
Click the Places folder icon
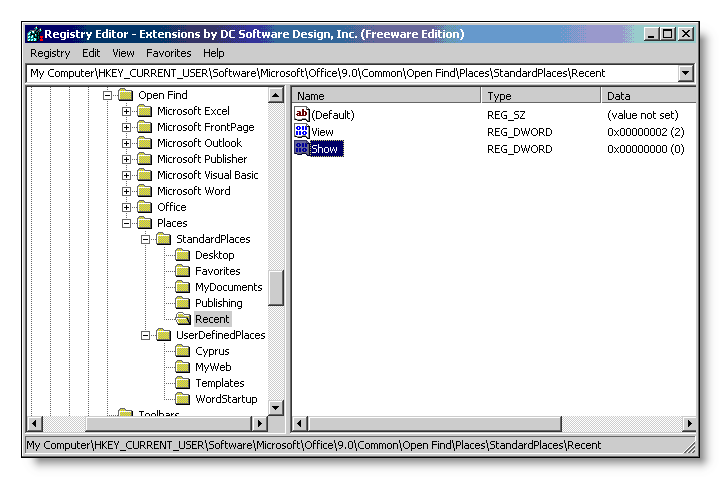tap(144, 223)
